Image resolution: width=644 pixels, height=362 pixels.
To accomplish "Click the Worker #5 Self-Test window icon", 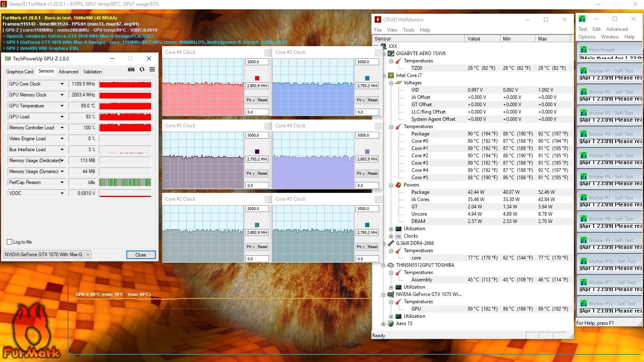I will point(584,155).
